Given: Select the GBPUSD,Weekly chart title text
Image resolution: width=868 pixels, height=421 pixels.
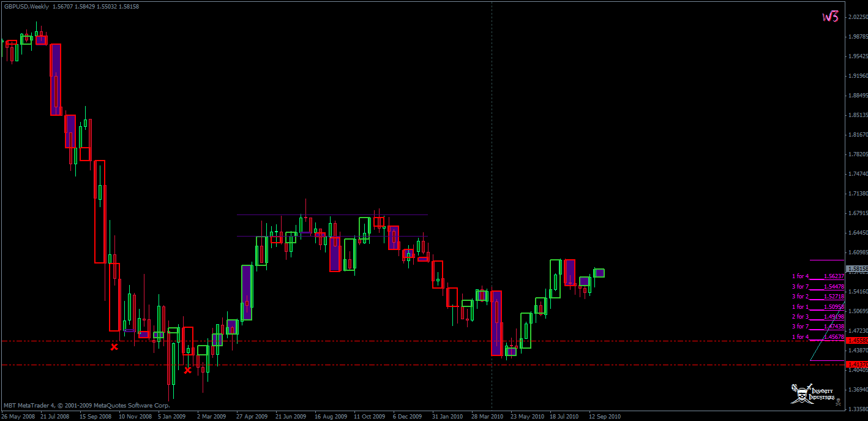Looking at the screenshot, I should (x=27, y=6).
